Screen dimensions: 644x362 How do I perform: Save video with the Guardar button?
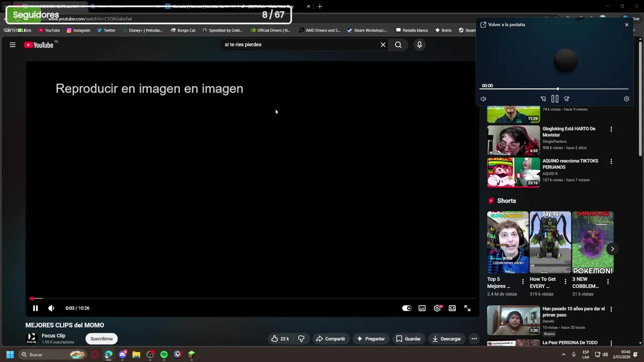(408, 339)
